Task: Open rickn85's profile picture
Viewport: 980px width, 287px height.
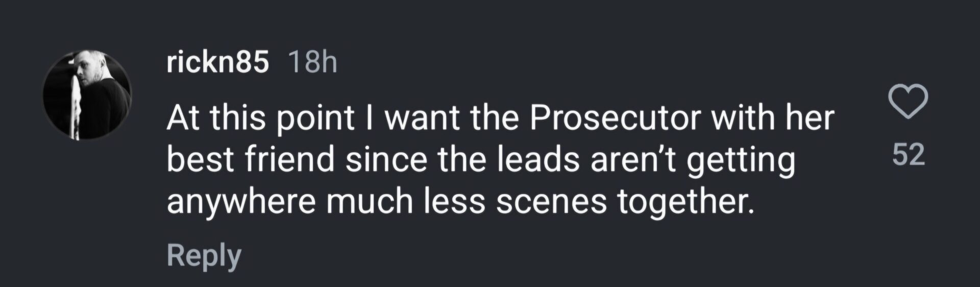Action: 87,94
